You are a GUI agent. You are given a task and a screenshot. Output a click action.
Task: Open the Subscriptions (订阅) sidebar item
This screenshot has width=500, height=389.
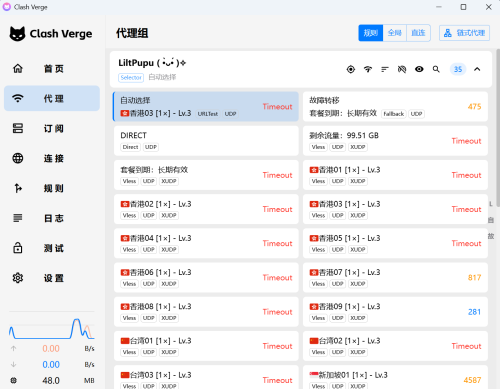(52, 128)
